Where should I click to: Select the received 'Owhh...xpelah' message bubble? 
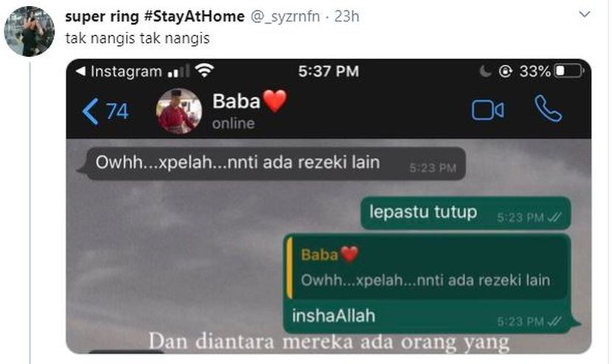[x=272, y=164]
